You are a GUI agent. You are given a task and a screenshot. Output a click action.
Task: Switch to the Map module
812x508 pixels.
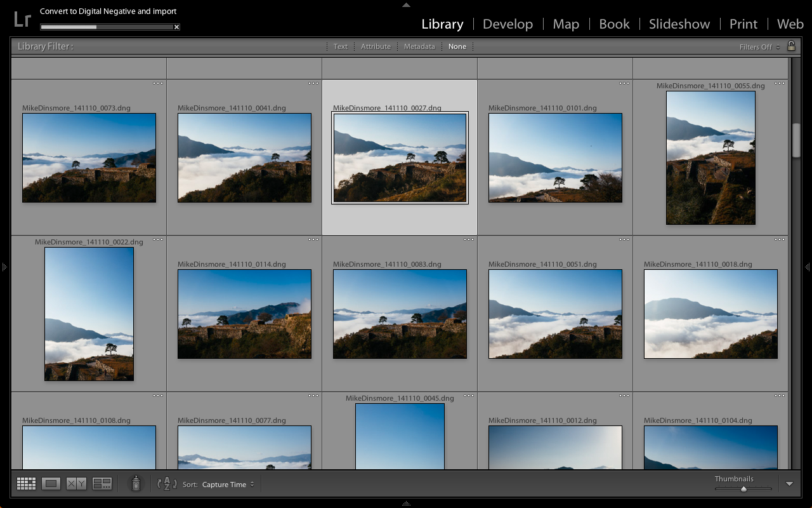[x=566, y=24]
